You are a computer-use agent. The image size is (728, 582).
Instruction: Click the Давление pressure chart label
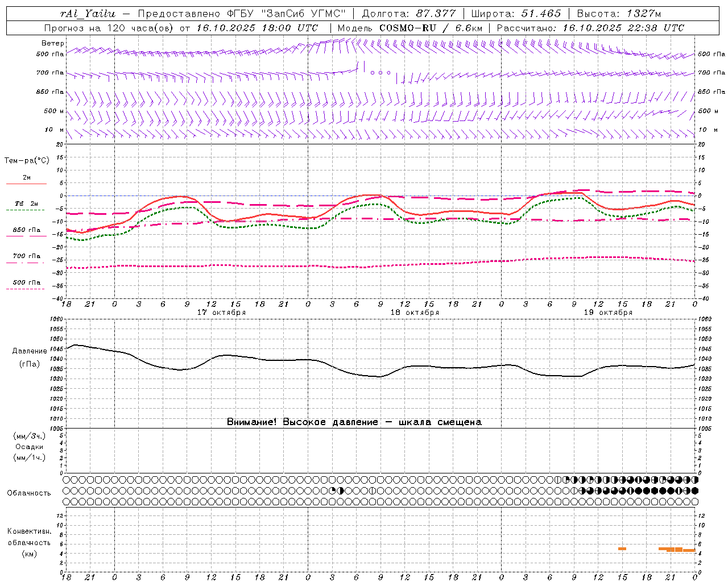[30, 351]
